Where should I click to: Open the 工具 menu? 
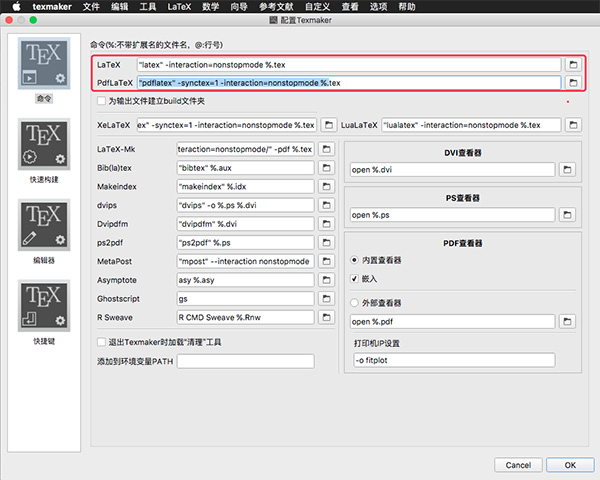(148, 7)
